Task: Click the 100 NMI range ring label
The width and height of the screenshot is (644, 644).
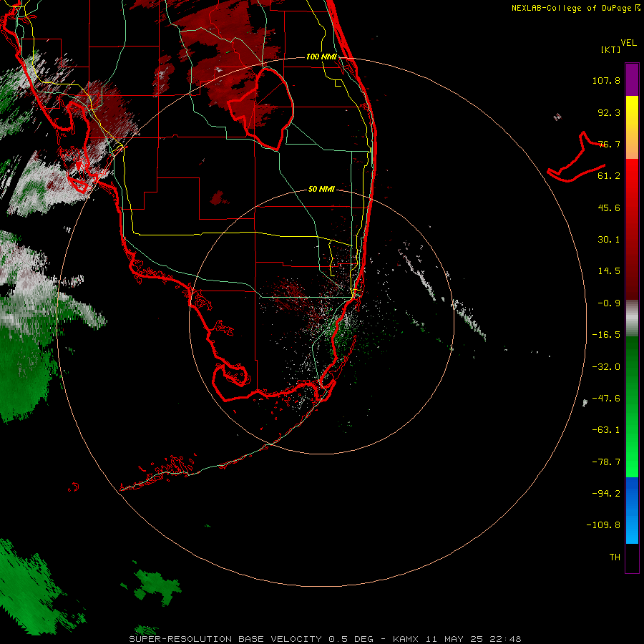Action: (x=321, y=57)
